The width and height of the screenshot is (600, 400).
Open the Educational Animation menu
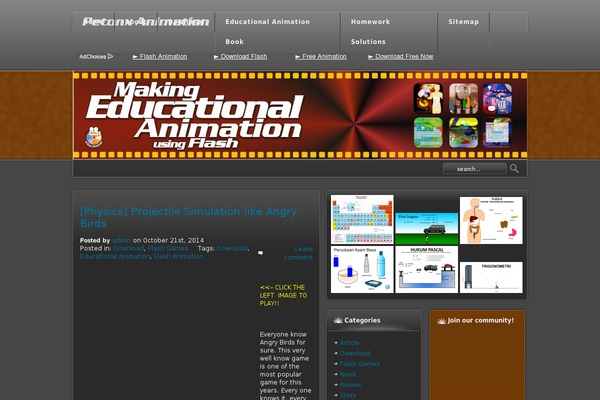pyautogui.click(x=267, y=22)
